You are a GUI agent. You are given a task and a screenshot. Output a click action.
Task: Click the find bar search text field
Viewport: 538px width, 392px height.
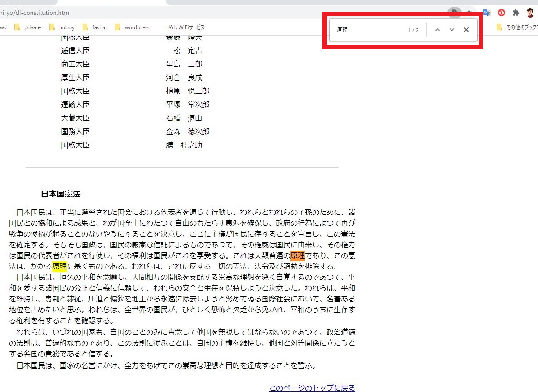[368, 30]
